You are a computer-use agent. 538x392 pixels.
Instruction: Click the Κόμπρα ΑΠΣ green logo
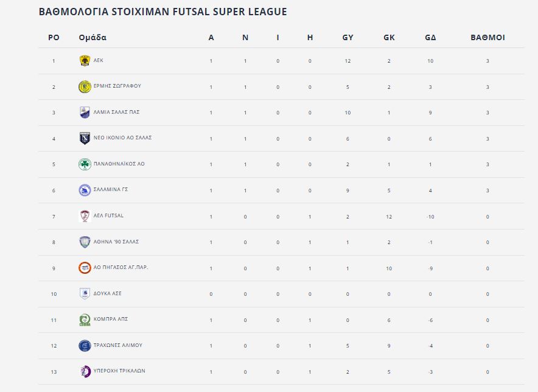[x=85, y=320]
